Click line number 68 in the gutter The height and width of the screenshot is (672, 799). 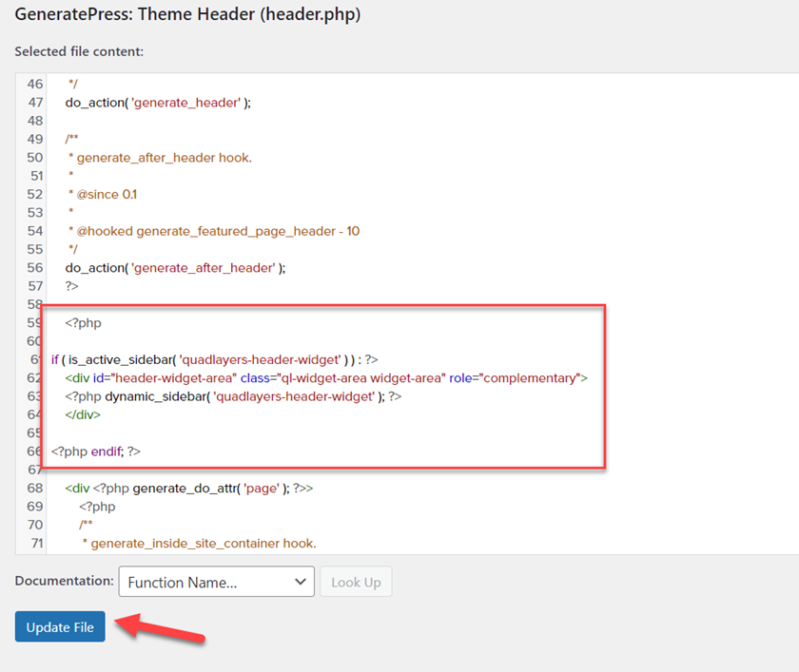(x=35, y=489)
